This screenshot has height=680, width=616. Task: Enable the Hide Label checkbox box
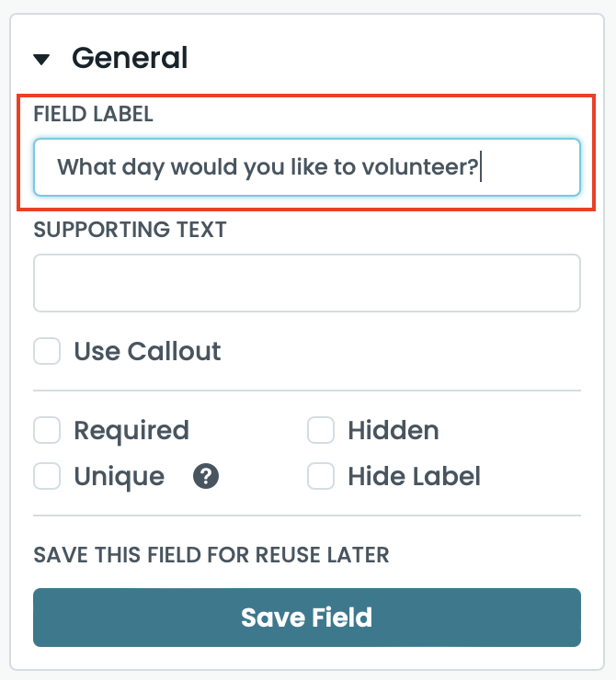coord(321,476)
